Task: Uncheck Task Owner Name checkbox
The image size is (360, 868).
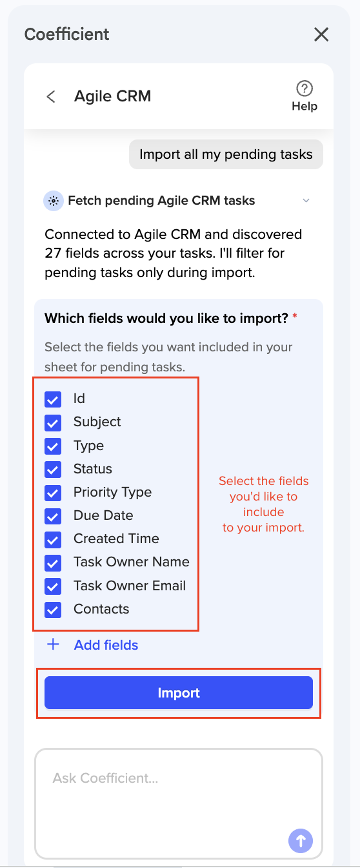Action: 53,563
